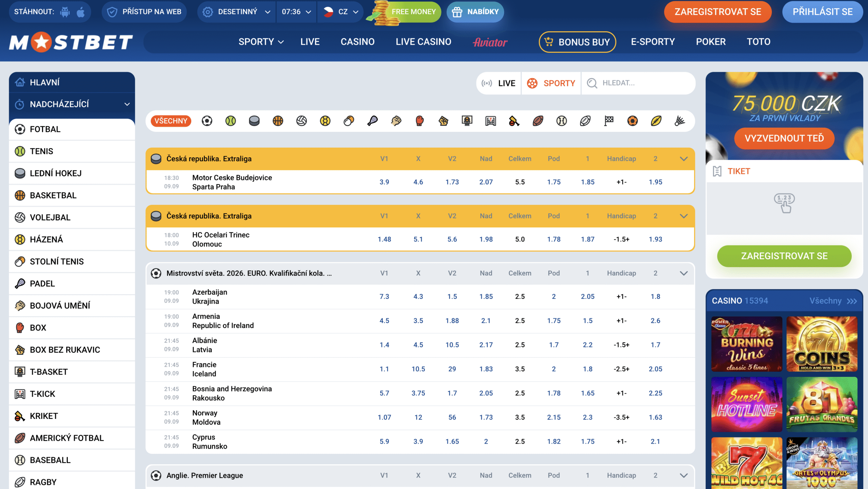Download the Android app via Android icon
The height and width of the screenshot is (489, 868).
[x=65, y=12]
